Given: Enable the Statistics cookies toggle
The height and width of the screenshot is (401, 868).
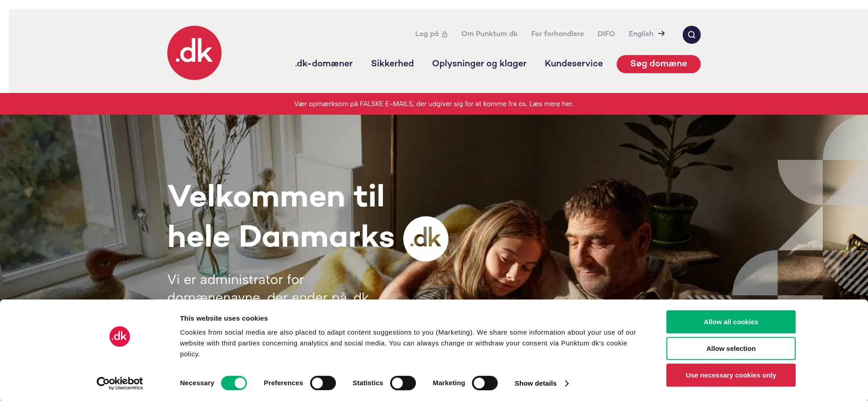Looking at the screenshot, I should coord(403,383).
